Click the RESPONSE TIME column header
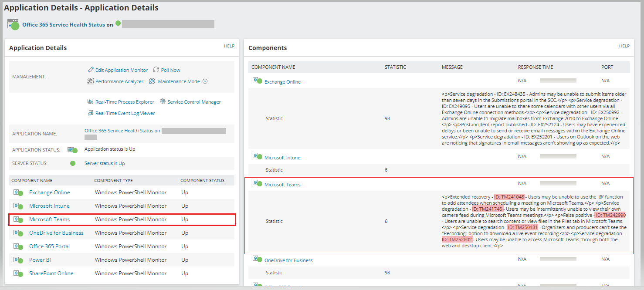The width and height of the screenshot is (644, 290). [x=536, y=67]
